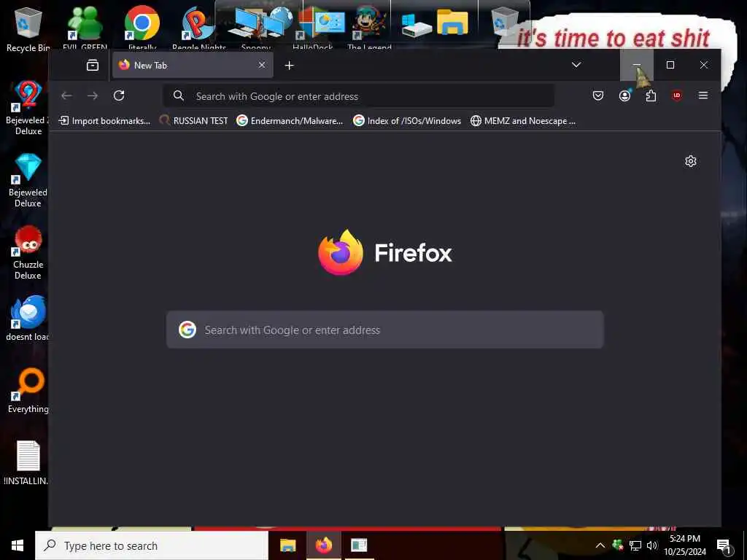The image size is (747, 560).
Task: Open the Extensions puzzle icon
Action: coord(651,96)
